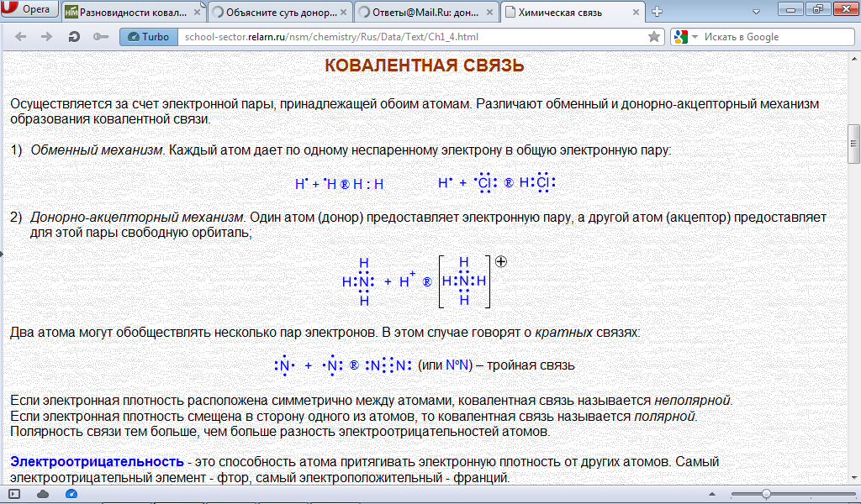Click the zoom slider handle
Screen dimensions: 861x504
[766, 494]
